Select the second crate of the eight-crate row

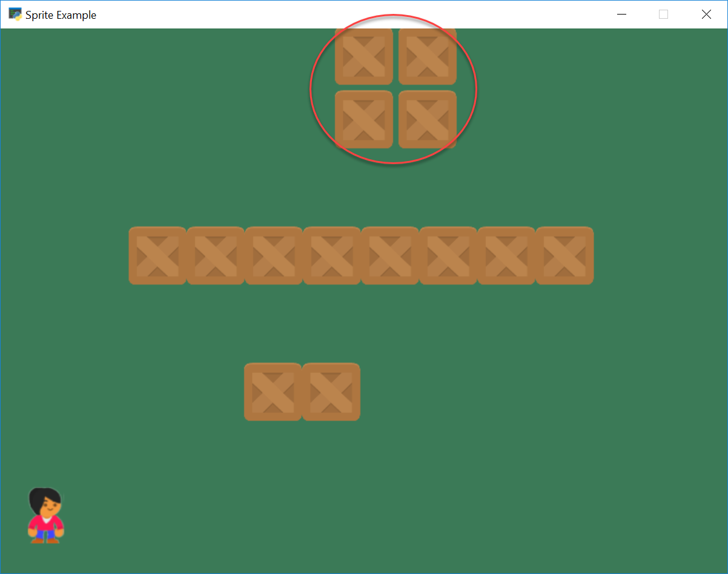pyautogui.click(x=216, y=256)
